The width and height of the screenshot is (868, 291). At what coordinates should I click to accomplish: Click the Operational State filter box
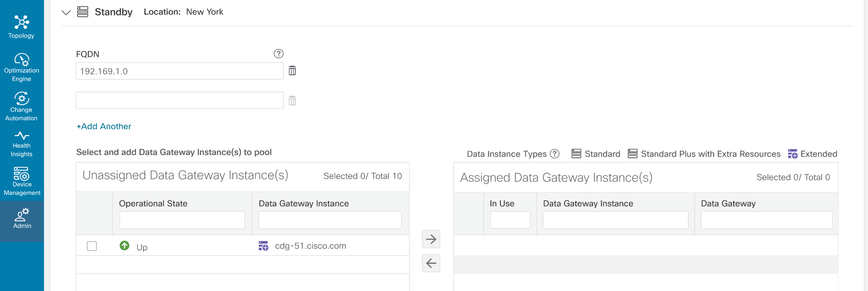pyautogui.click(x=182, y=220)
